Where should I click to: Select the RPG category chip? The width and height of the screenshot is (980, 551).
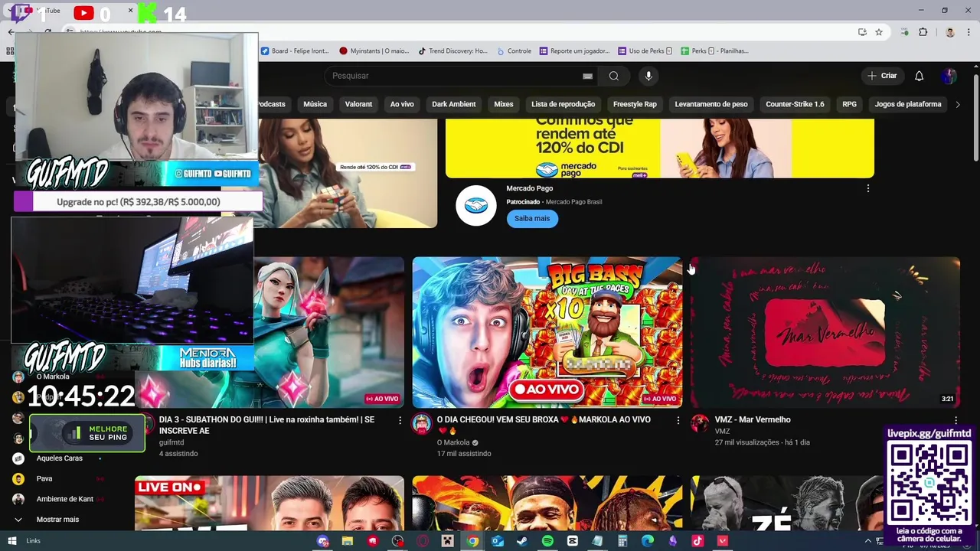click(x=849, y=104)
